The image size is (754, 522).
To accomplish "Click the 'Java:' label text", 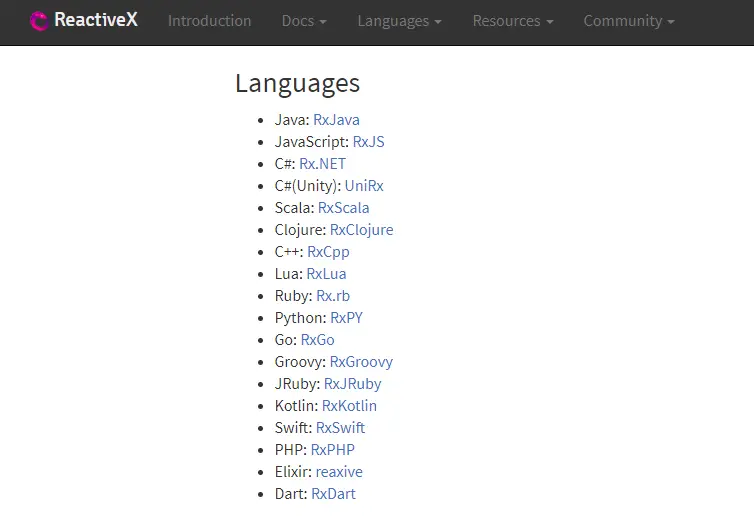I will 292,120.
